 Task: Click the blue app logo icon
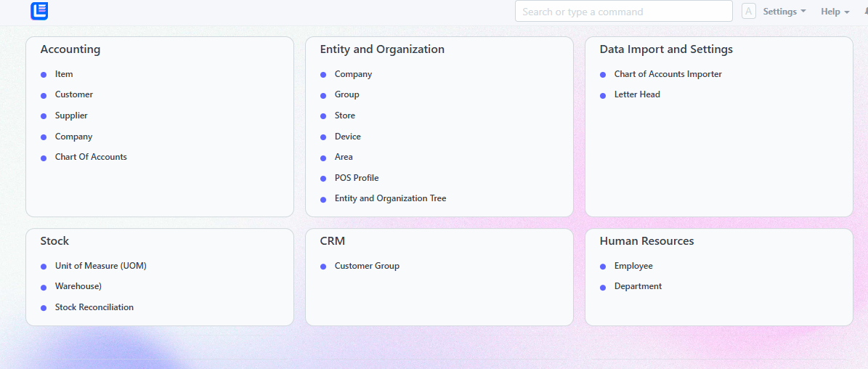point(39,11)
